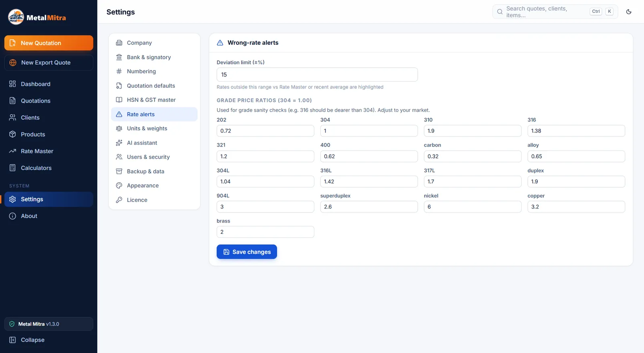Click the alloy ratio field

576,156
